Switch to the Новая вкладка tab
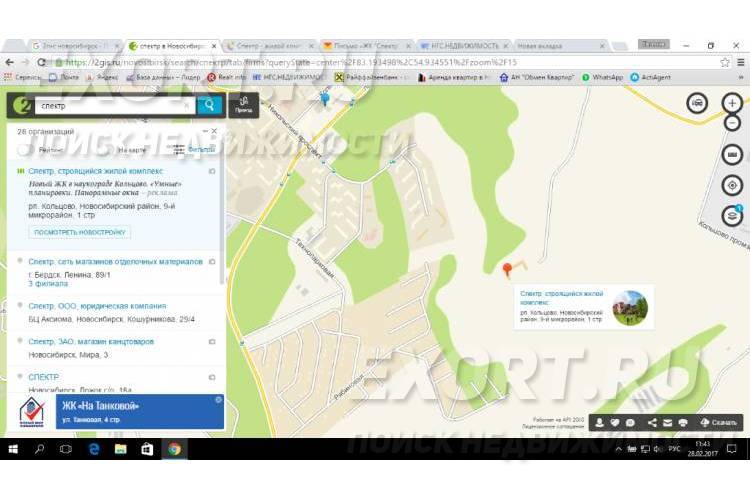This screenshot has height=500, width=750. 561,46
